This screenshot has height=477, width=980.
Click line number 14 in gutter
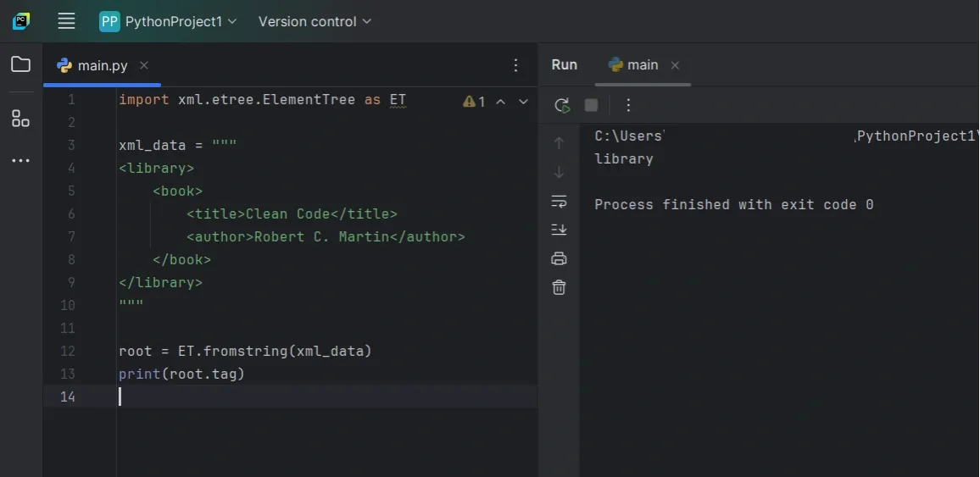click(x=68, y=397)
